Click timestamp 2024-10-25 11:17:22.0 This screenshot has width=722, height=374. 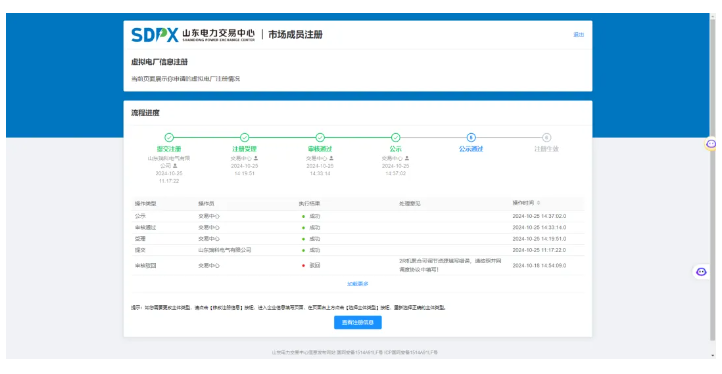pyautogui.click(x=539, y=250)
